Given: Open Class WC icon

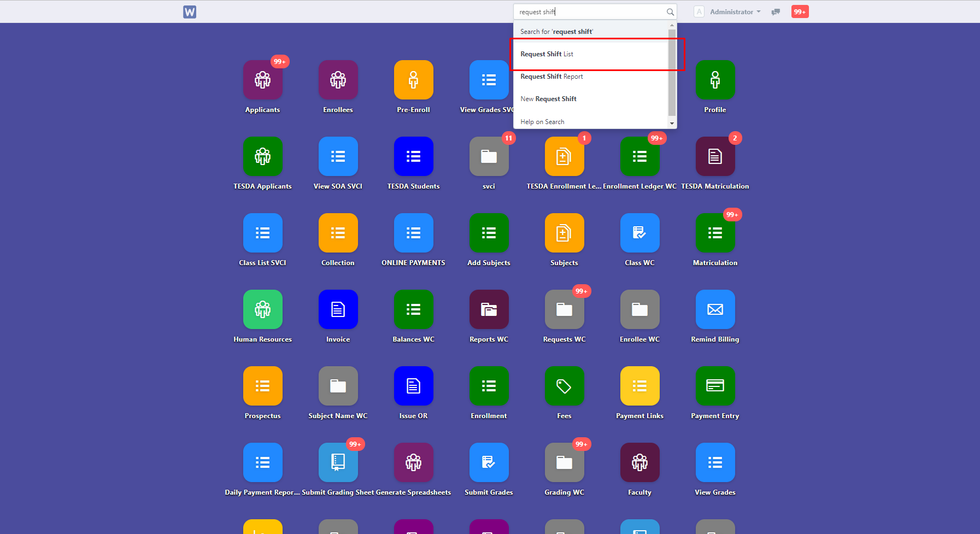Looking at the screenshot, I should 640,233.
